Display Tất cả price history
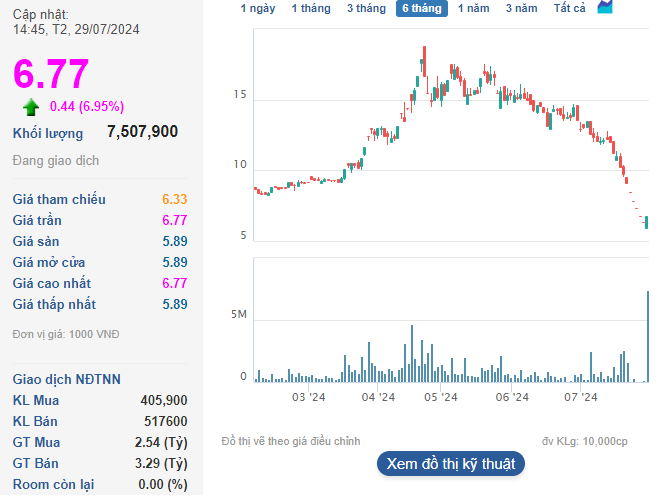Screen dimensions: 667x500 tap(569, 8)
